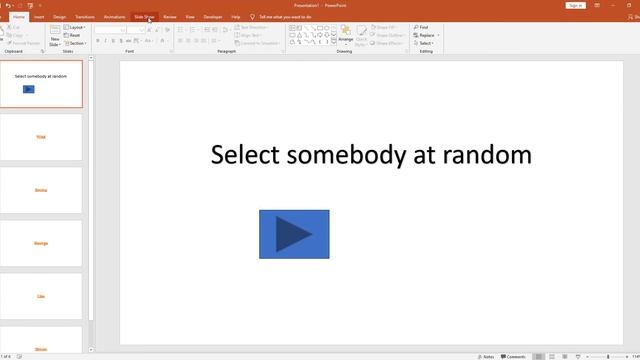This screenshot has height=360, width=640.
Task: Switch to Slide Sorter view icon
Action: pyautogui.click(x=552, y=357)
